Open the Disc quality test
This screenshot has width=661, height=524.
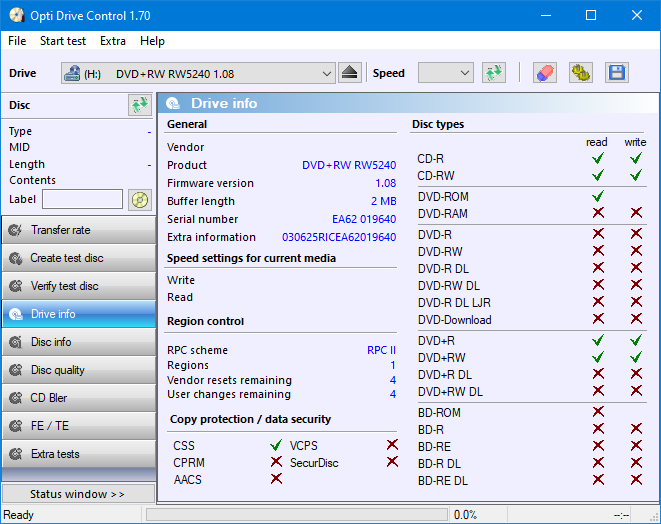(79, 370)
